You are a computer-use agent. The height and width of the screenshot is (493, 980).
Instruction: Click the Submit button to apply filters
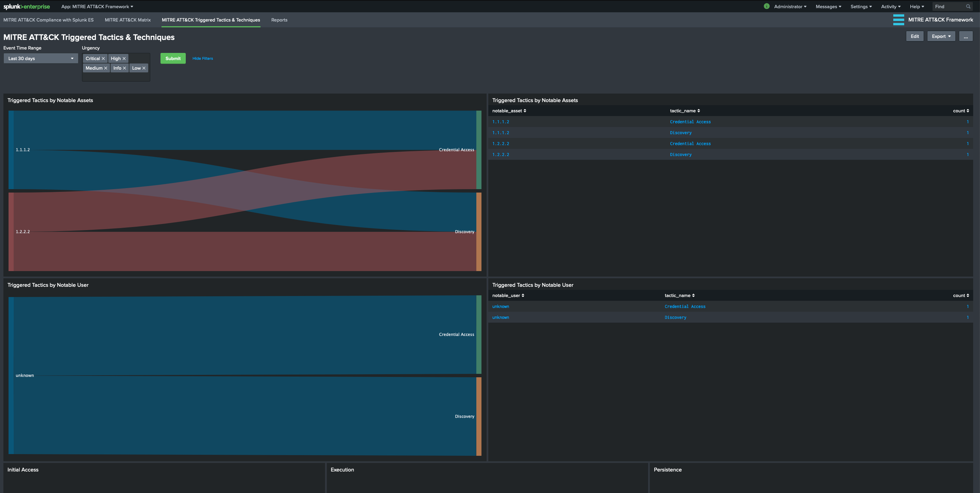pos(173,58)
